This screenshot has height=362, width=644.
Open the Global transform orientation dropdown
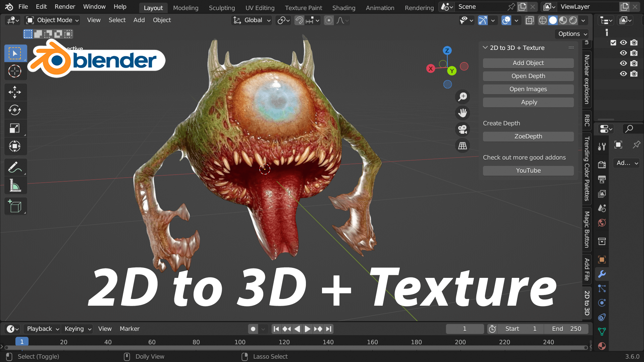tap(251, 20)
